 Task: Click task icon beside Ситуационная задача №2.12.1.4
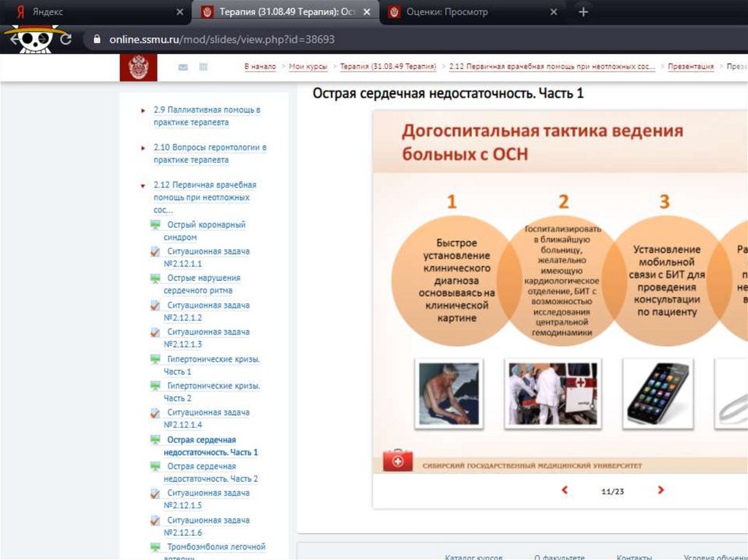point(156,413)
